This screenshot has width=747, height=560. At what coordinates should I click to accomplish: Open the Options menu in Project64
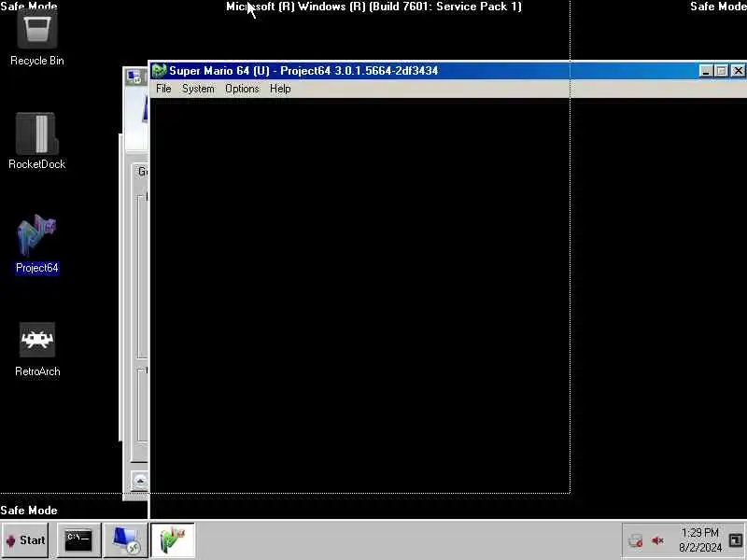242,89
